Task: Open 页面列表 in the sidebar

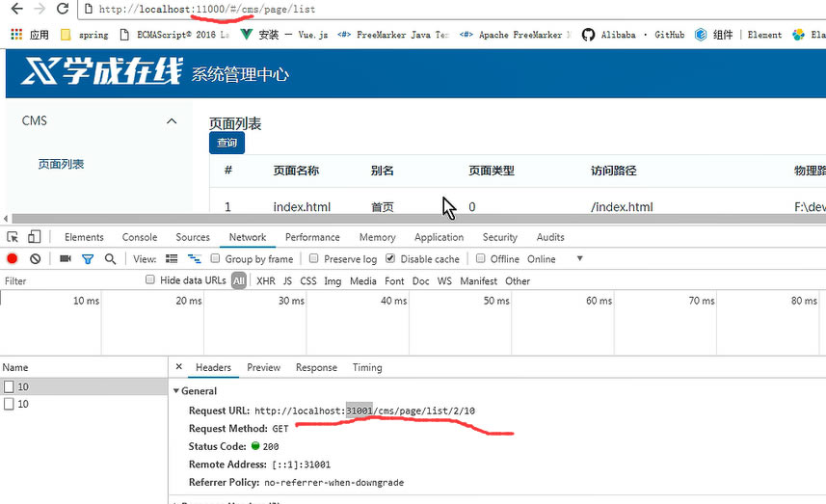Action: (x=61, y=165)
